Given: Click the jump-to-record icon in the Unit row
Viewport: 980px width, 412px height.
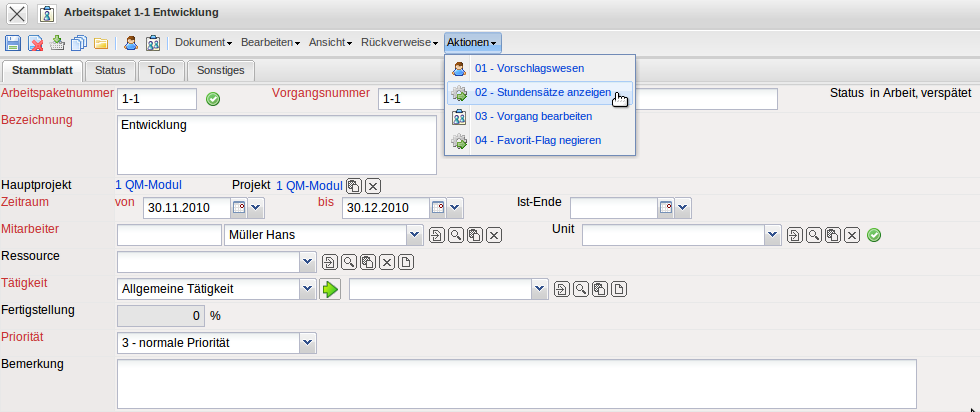Looking at the screenshot, I should 794,235.
